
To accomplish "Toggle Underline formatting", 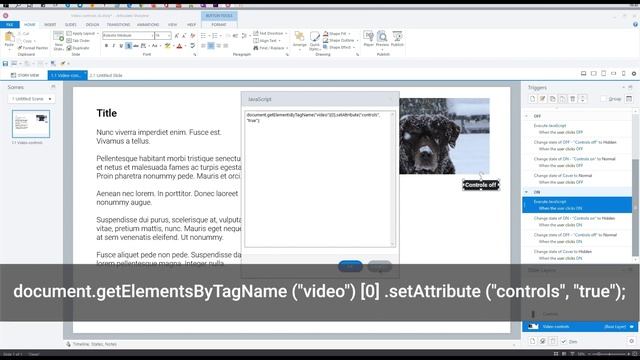I will pos(121,46).
